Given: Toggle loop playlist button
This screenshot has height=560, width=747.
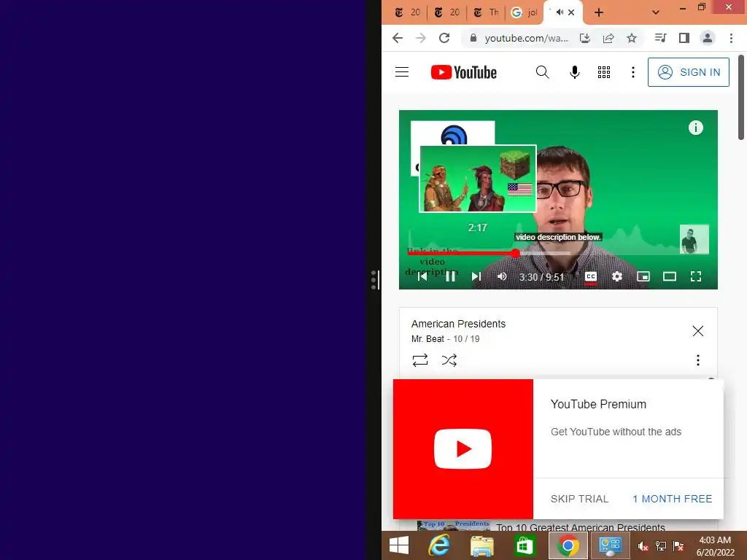Looking at the screenshot, I should pyautogui.click(x=419, y=360).
